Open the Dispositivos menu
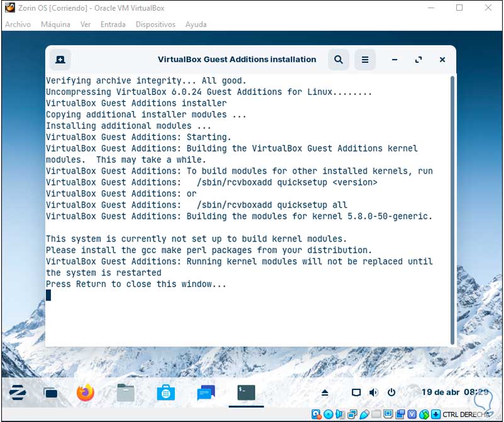504x422 pixels. [x=155, y=25]
